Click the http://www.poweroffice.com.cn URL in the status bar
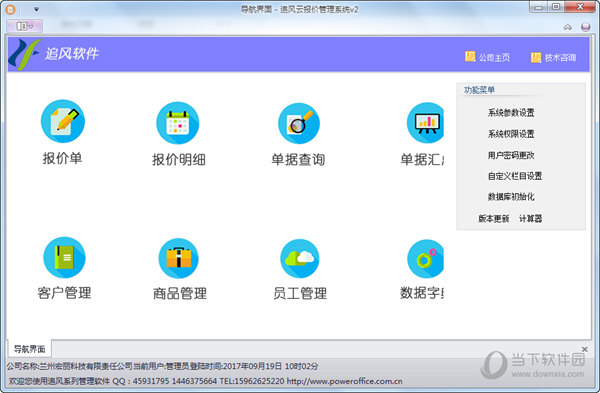 344,381
